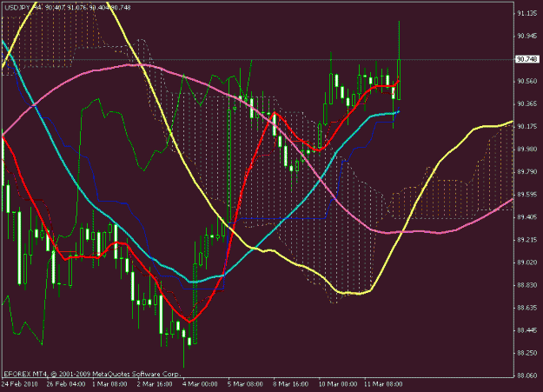Screen dimensions: 543x392
Task: Click the 91.135 price scale label
Action: (x=527, y=14)
